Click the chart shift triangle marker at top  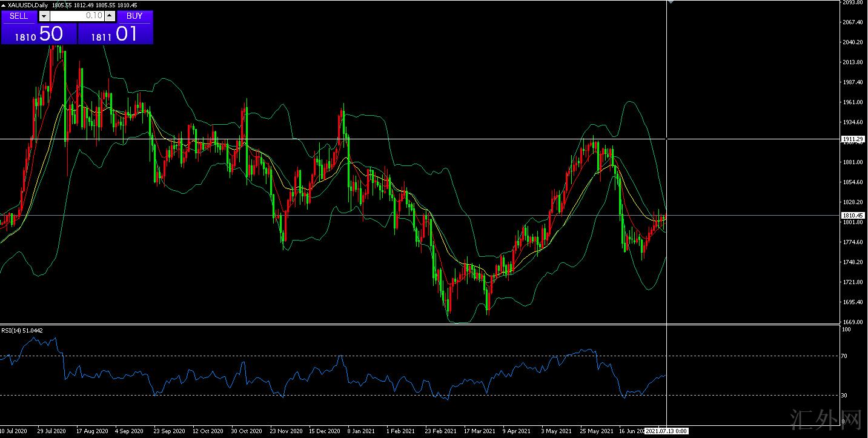[671, 2]
